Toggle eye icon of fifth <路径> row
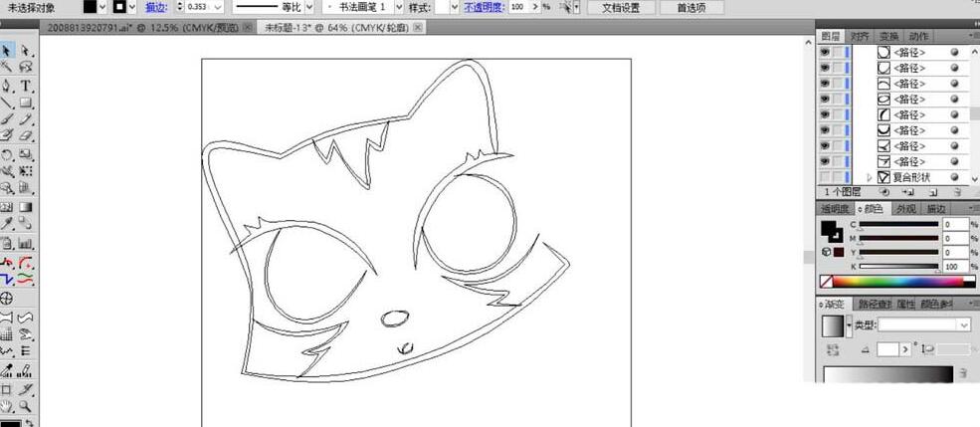This screenshot has height=427, width=980. click(825, 114)
